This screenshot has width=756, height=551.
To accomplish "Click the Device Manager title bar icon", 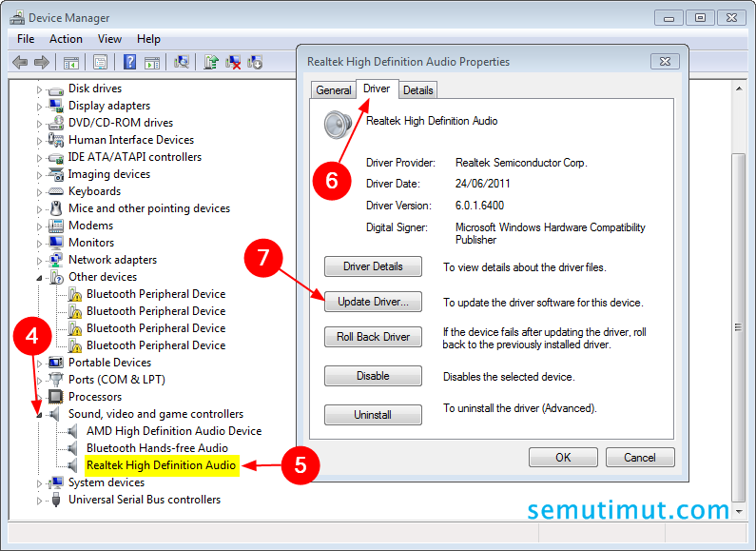I will [x=17, y=18].
